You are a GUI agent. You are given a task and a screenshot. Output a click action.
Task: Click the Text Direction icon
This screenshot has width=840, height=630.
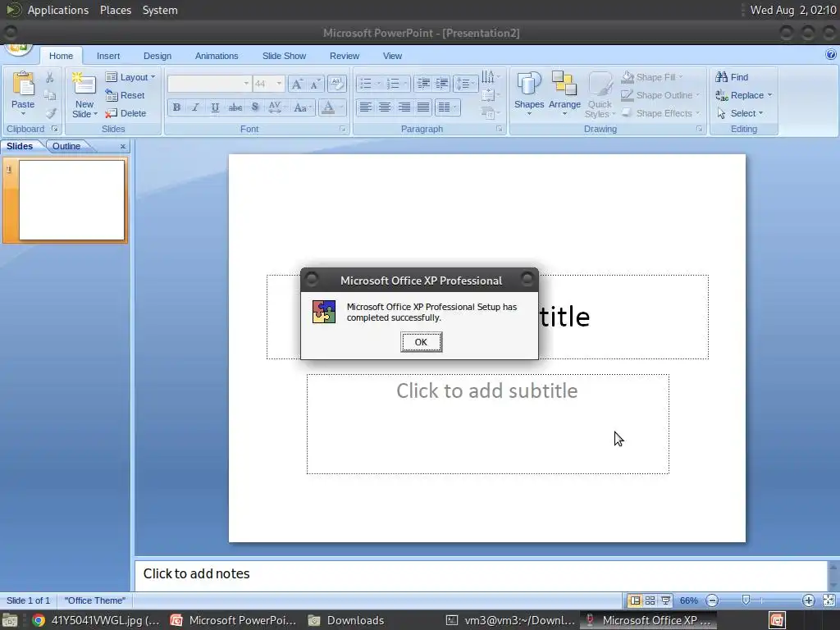pos(489,78)
